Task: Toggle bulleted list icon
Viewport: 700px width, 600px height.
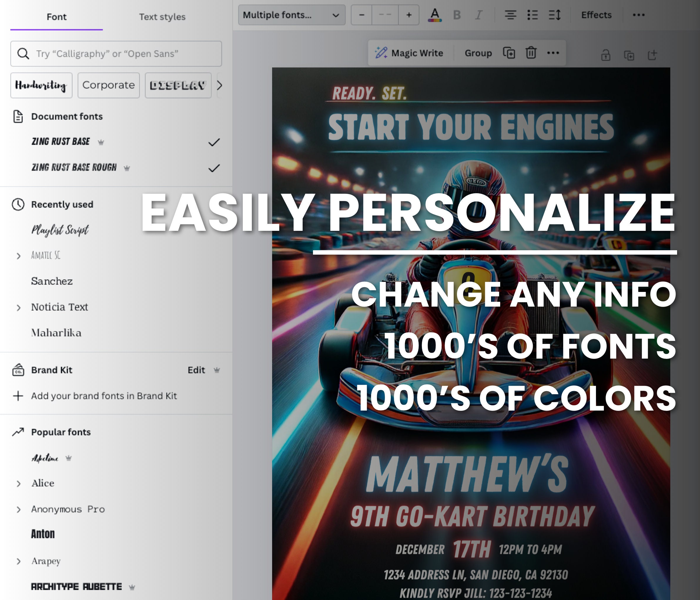Action: [532, 15]
